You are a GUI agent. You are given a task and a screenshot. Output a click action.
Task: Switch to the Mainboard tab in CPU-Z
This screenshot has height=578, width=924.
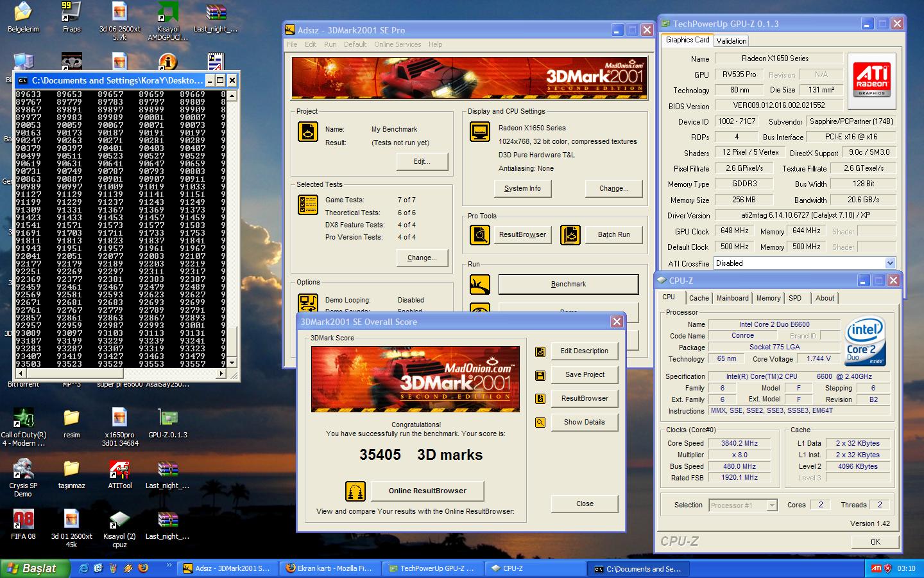[x=732, y=298]
